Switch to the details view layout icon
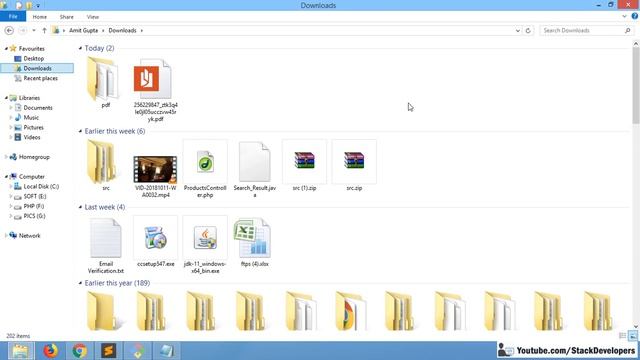This screenshot has width=640, height=360. pyautogui.click(x=622, y=336)
